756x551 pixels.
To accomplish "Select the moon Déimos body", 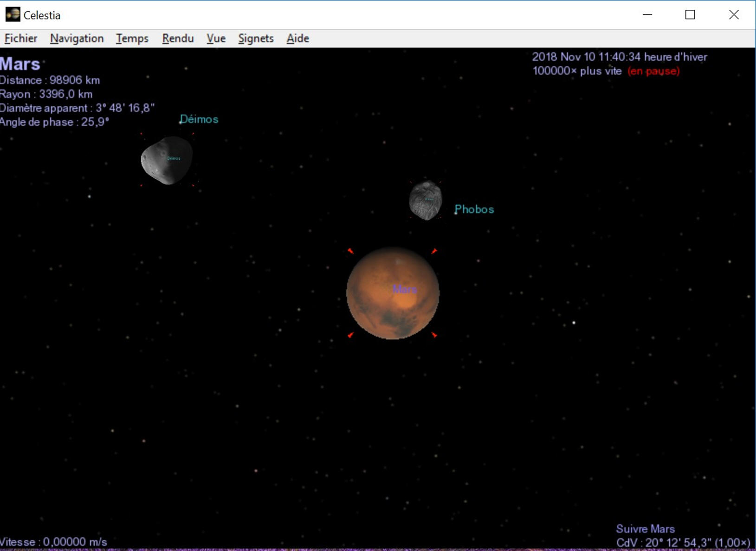I will 167,160.
